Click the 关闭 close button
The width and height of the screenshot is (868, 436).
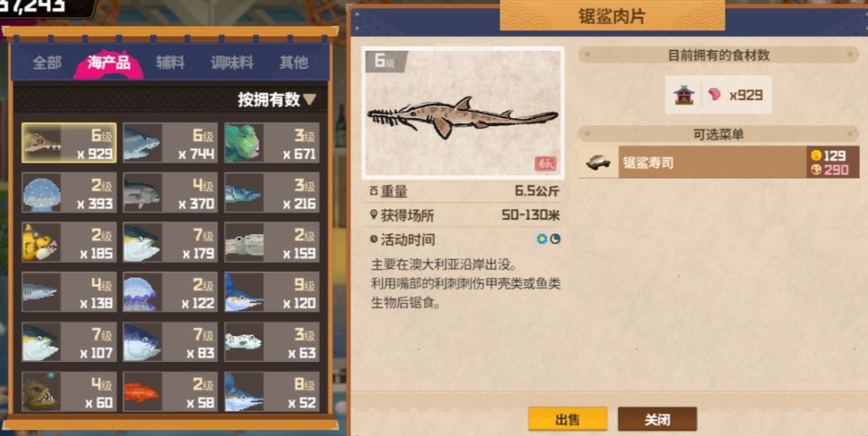click(x=657, y=419)
